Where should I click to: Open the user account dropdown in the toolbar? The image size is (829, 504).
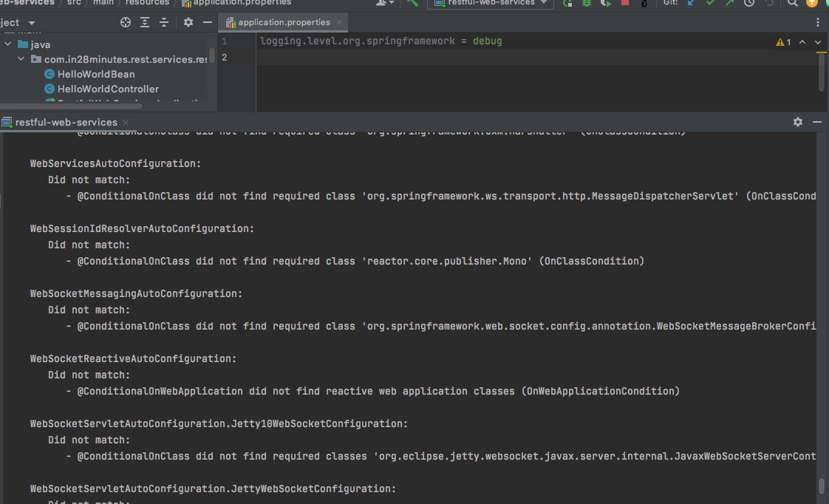coord(385,3)
